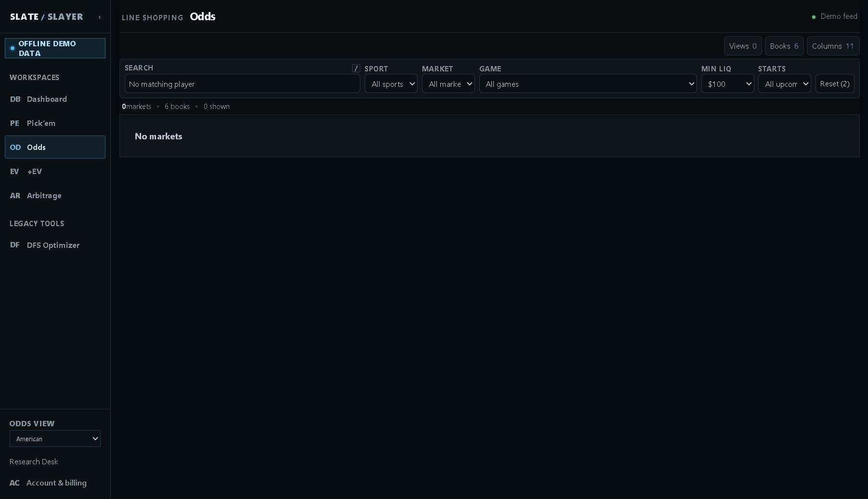The width and height of the screenshot is (868, 499).
Task: Select the Odds workspace item
Action: (x=55, y=147)
